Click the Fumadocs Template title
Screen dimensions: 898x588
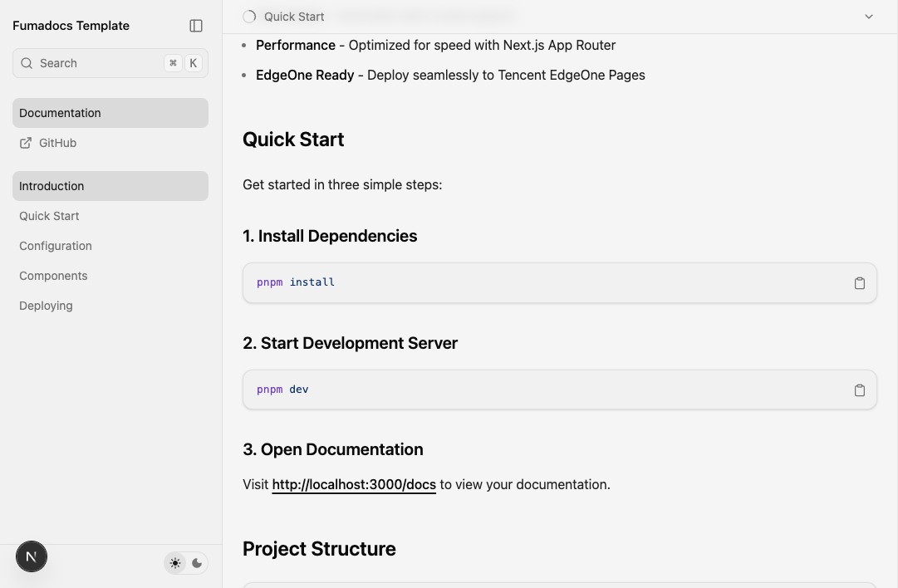point(71,26)
